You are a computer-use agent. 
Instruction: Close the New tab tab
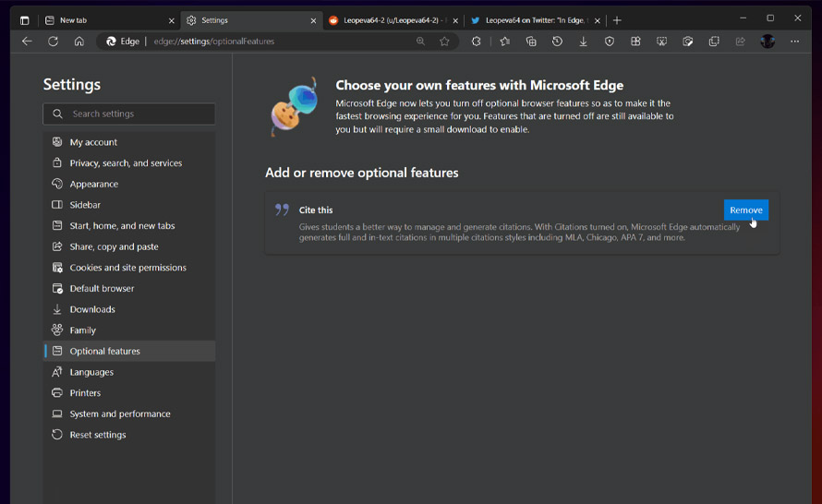(x=172, y=21)
